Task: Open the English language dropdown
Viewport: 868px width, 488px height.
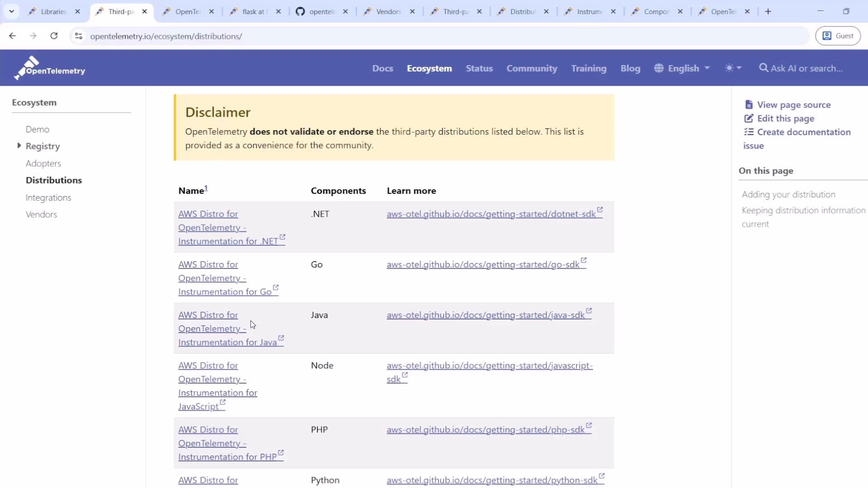Action: coord(682,68)
